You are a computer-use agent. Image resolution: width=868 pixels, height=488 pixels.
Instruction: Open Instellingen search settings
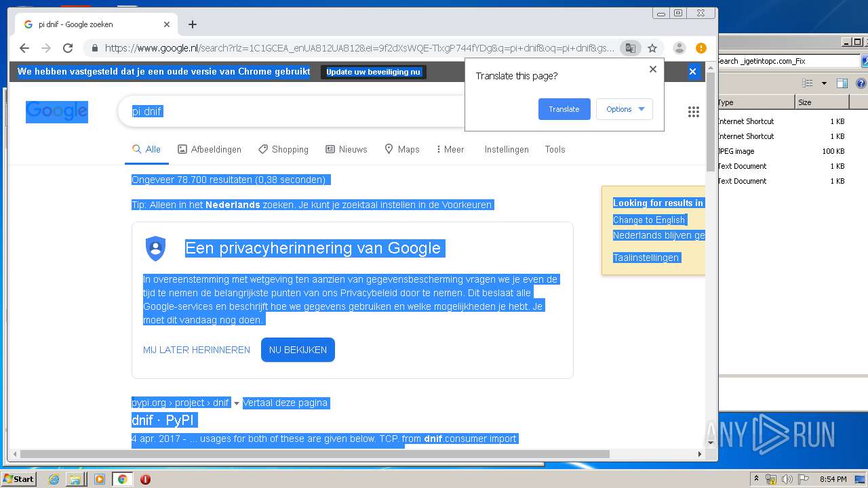pyautogui.click(x=507, y=149)
